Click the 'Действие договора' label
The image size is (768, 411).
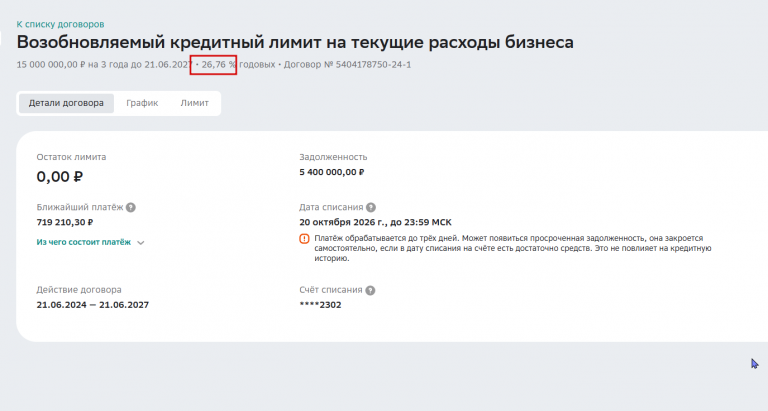79,290
